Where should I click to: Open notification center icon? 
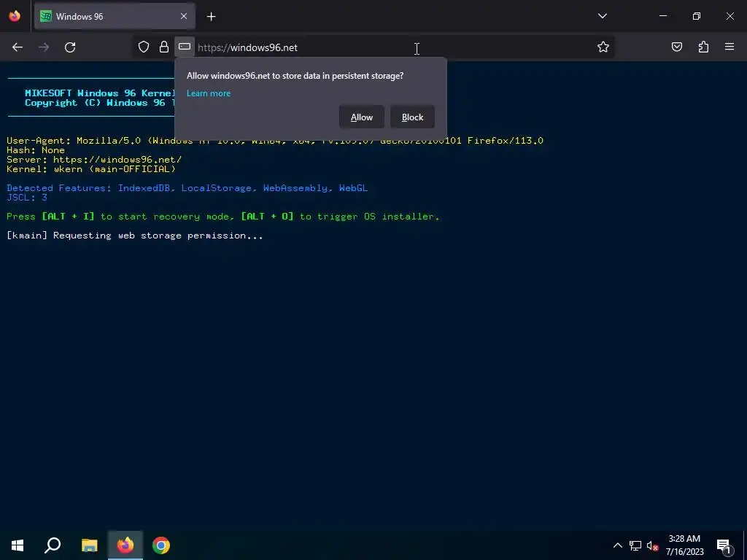click(x=724, y=545)
